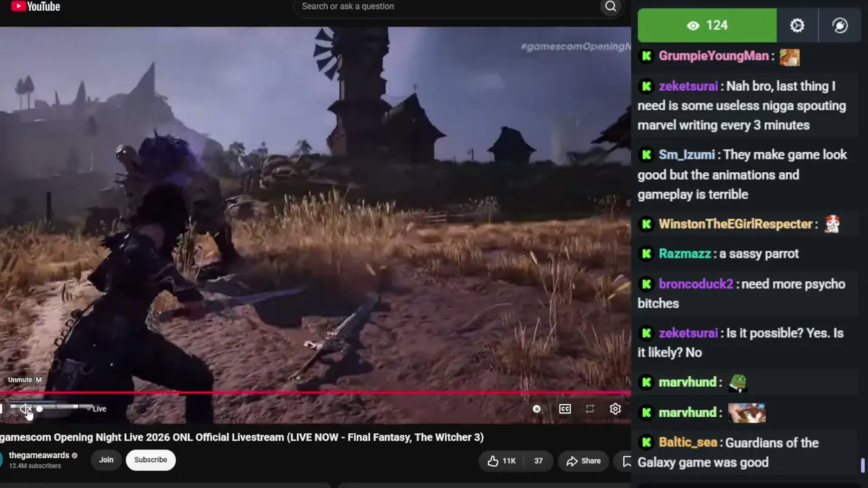Open Baltic_sea's chat username
868x488 pixels.
tap(688, 443)
